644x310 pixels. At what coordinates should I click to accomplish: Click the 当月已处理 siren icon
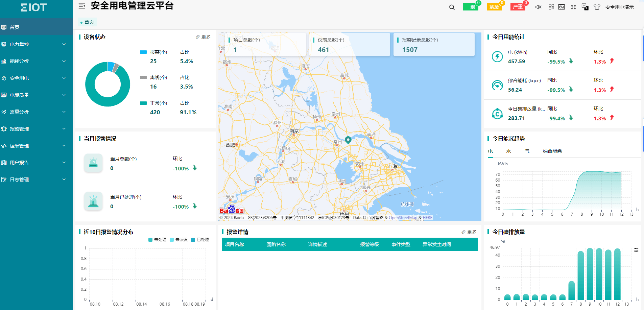93,201
